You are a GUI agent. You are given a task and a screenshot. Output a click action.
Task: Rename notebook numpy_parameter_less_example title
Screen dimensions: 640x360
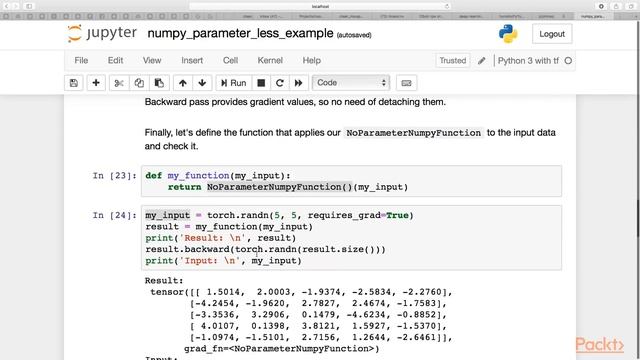(x=240, y=33)
